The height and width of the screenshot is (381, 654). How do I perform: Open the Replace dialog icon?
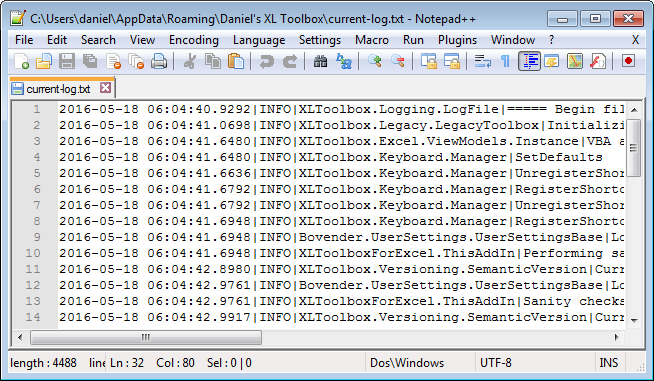pos(344,61)
